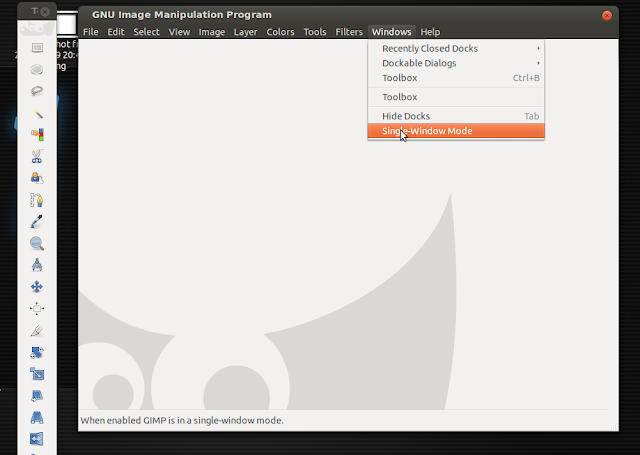
Task: Open the File menu
Action: click(91, 32)
